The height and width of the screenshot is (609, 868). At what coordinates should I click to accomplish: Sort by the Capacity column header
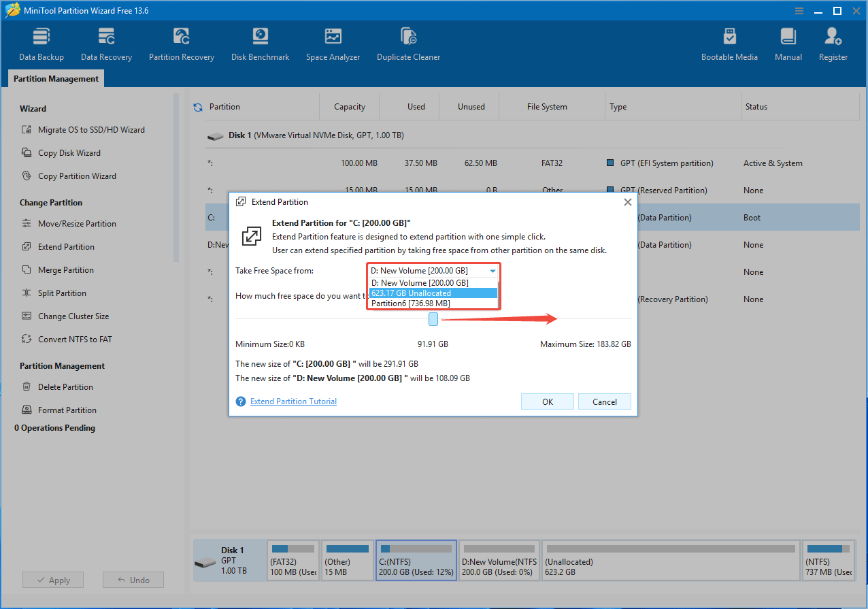pos(350,107)
